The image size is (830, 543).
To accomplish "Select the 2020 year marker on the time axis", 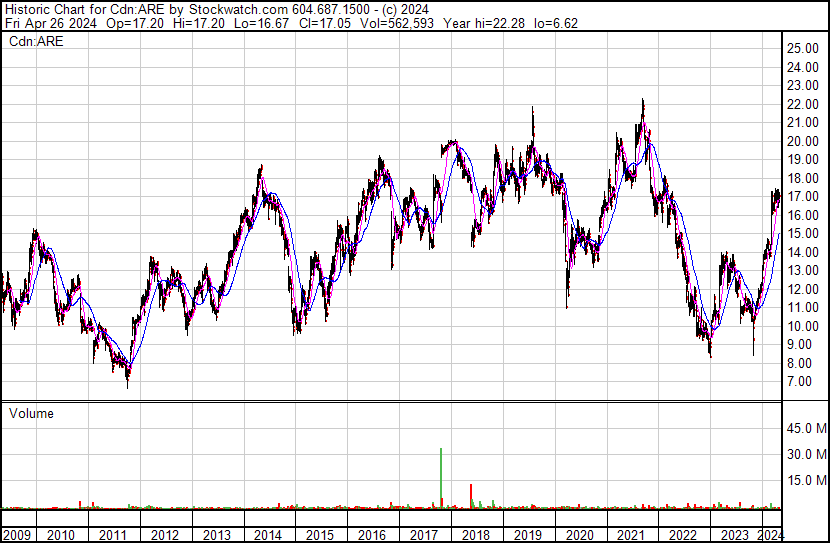I will point(580,534).
